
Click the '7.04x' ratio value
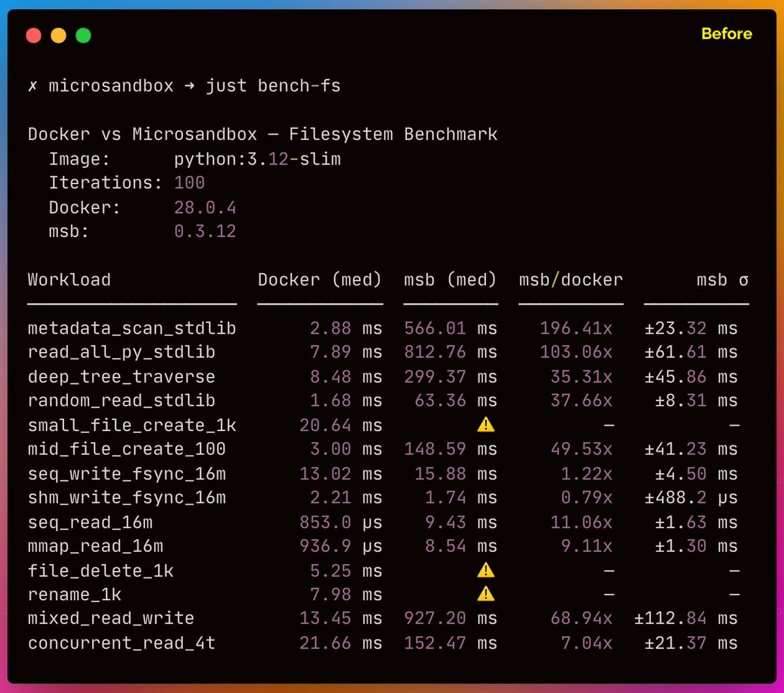pyautogui.click(x=587, y=643)
